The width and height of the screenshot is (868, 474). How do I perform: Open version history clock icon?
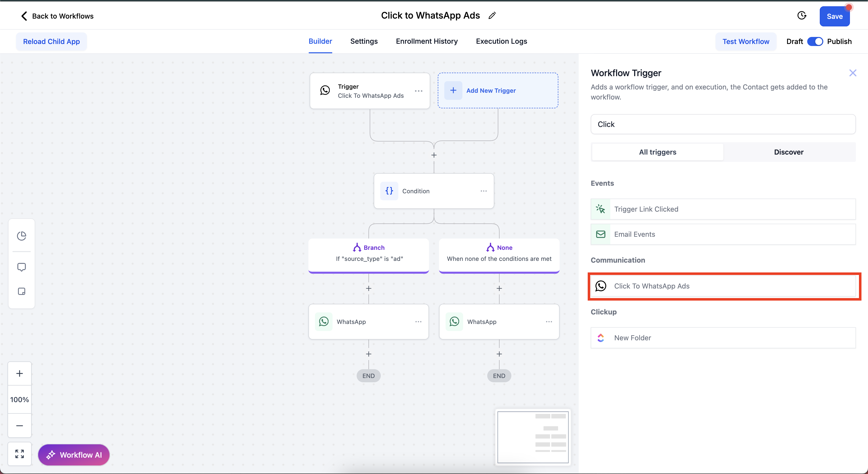click(x=802, y=16)
